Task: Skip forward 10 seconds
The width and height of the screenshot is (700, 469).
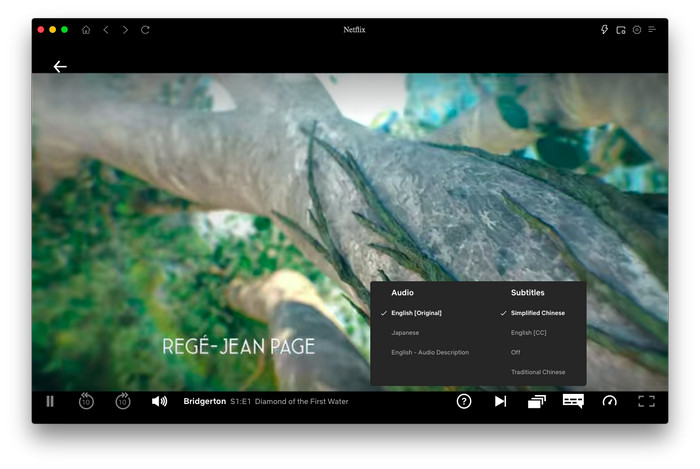Action: tap(123, 401)
